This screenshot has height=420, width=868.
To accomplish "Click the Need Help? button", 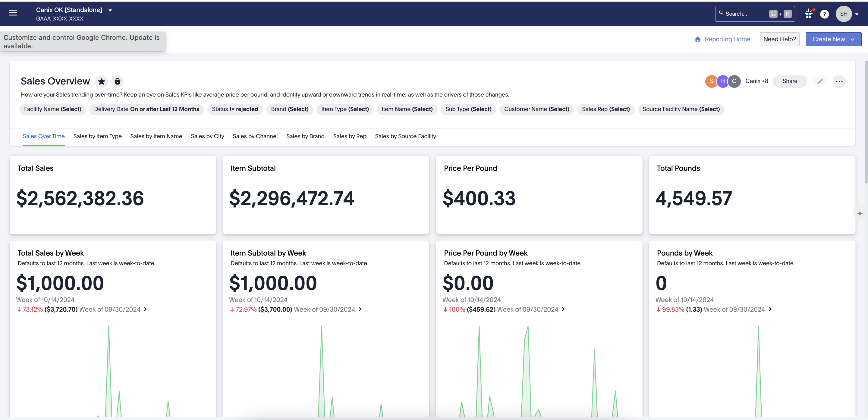I will [x=779, y=40].
